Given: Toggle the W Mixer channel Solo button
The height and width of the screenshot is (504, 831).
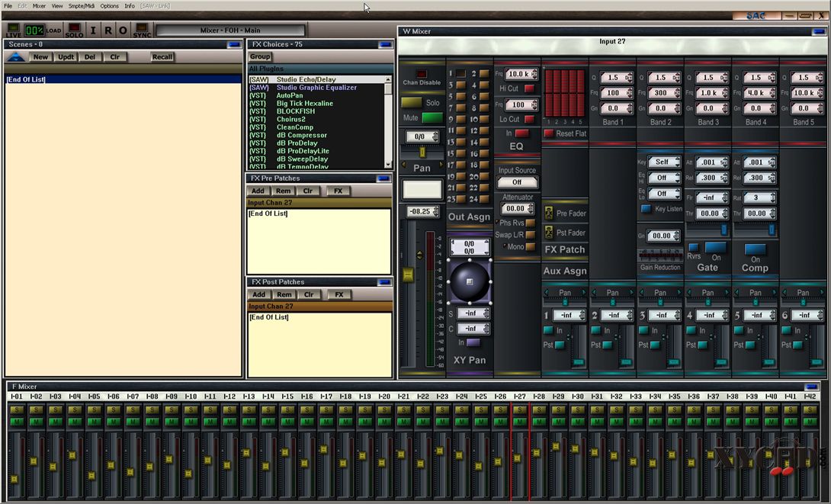Looking at the screenshot, I should (x=411, y=102).
